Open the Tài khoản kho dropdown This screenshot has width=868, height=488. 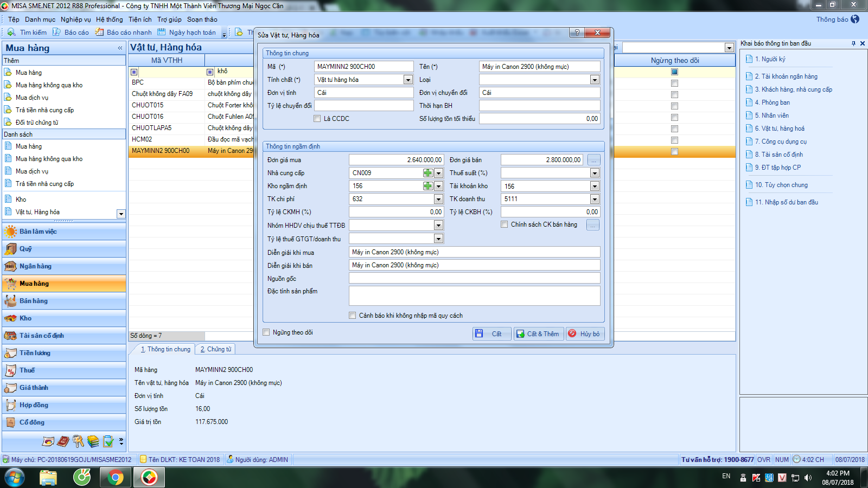point(595,186)
